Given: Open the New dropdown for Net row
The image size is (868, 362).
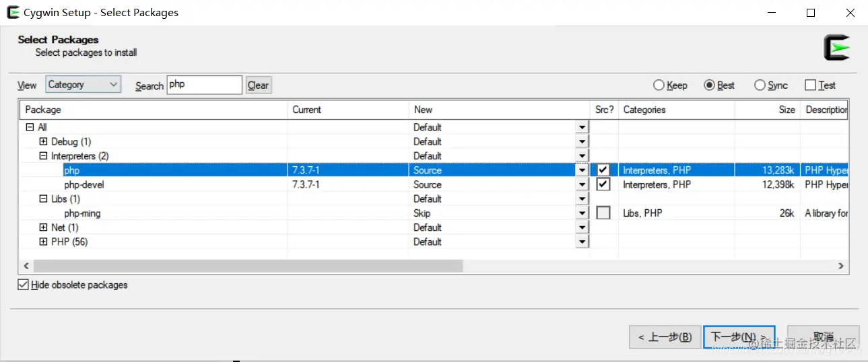Looking at the screenshot, I should 582,227.
